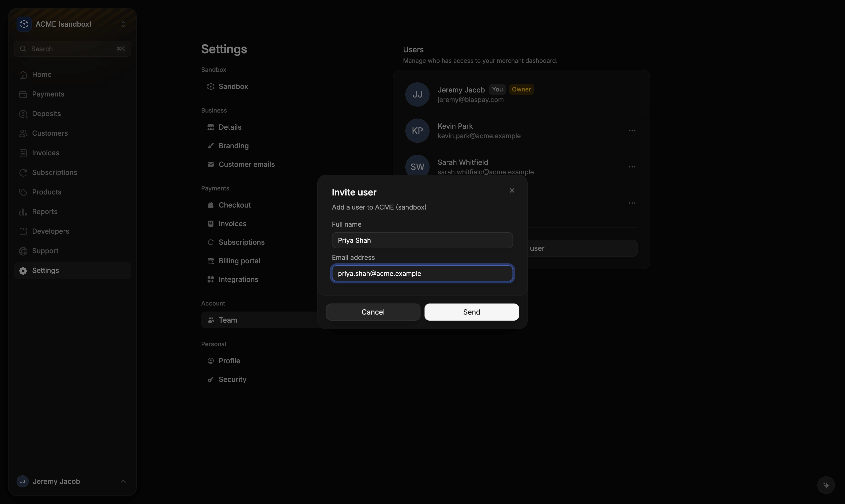The height and width of the screenshot is (504, 845).
Task: Focus the sidebar Search field
Action: [x=72, y=49]
